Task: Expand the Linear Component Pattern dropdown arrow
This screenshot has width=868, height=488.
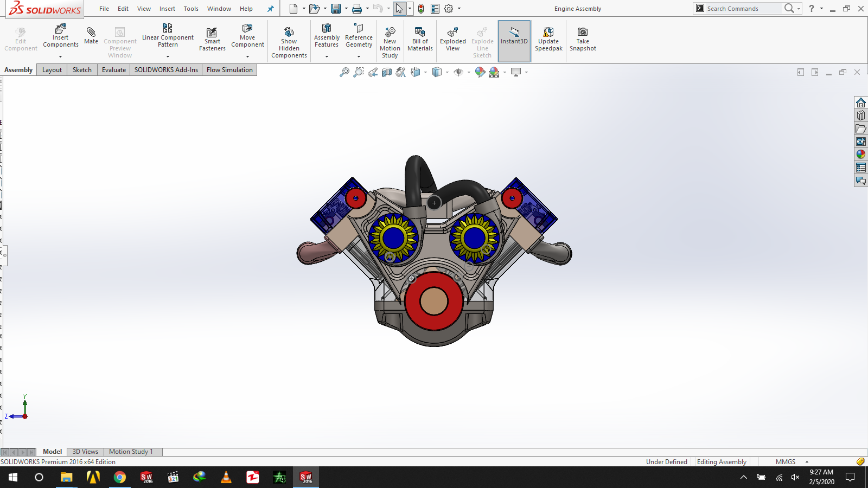Action: pos(168,56)
